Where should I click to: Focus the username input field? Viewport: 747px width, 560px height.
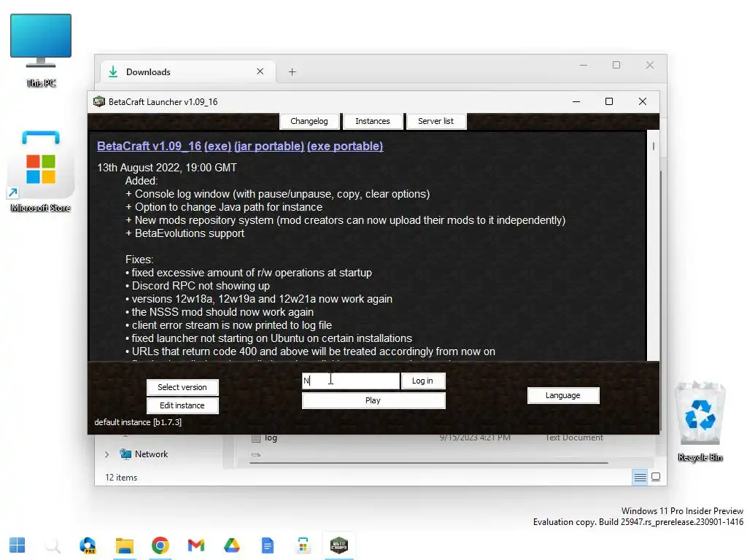[x=351, y=381]
